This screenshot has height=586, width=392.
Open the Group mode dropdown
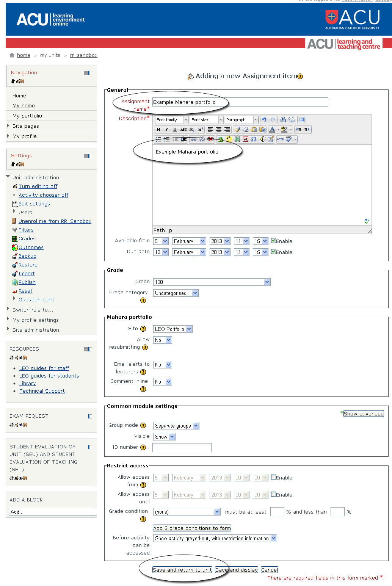[176, 426]
